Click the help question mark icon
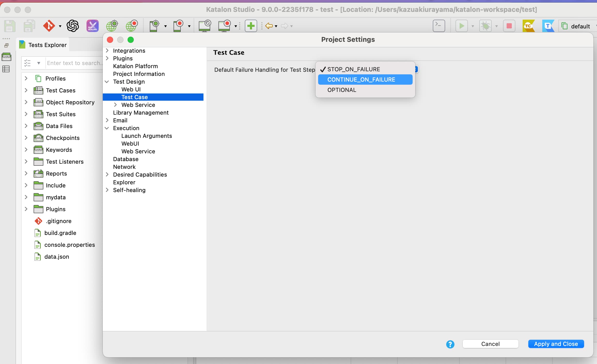 tap(450, 344)
